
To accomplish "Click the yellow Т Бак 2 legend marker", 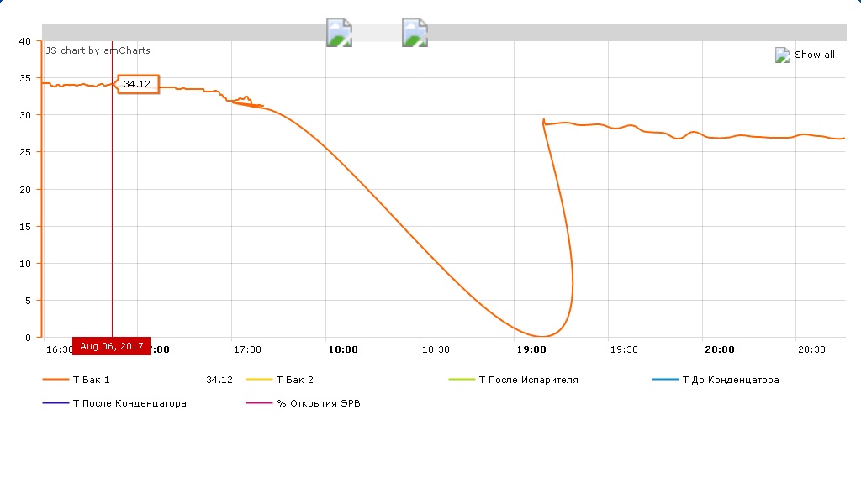I will [259, 380].
